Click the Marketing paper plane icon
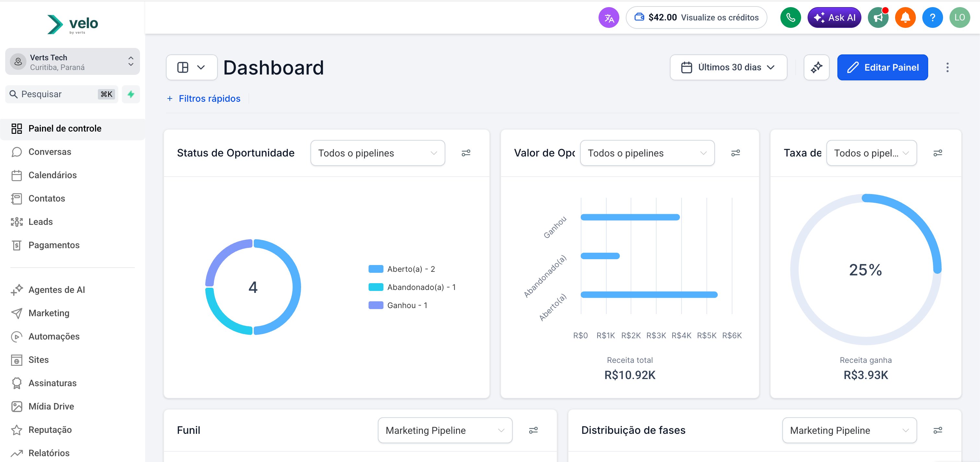The height and width of the screenshot is (462, 980). pyautogui.click(x=17, y=313)
